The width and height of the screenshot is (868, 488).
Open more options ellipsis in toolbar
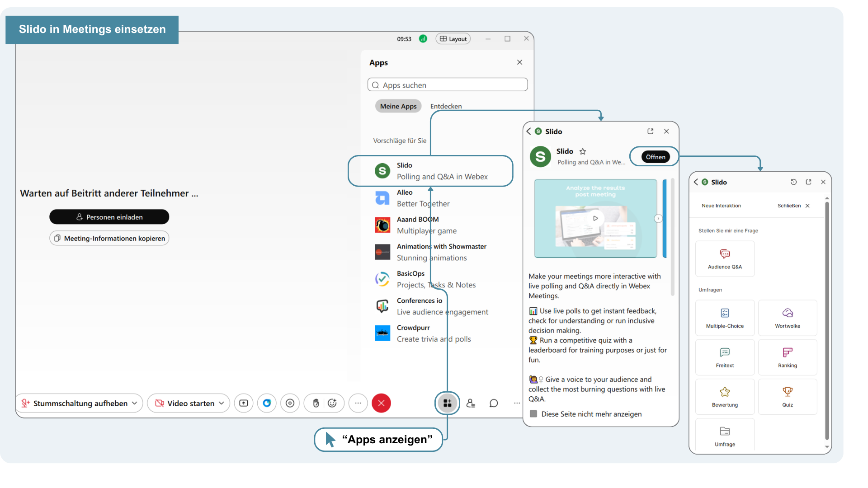click(x=358, y=403)
